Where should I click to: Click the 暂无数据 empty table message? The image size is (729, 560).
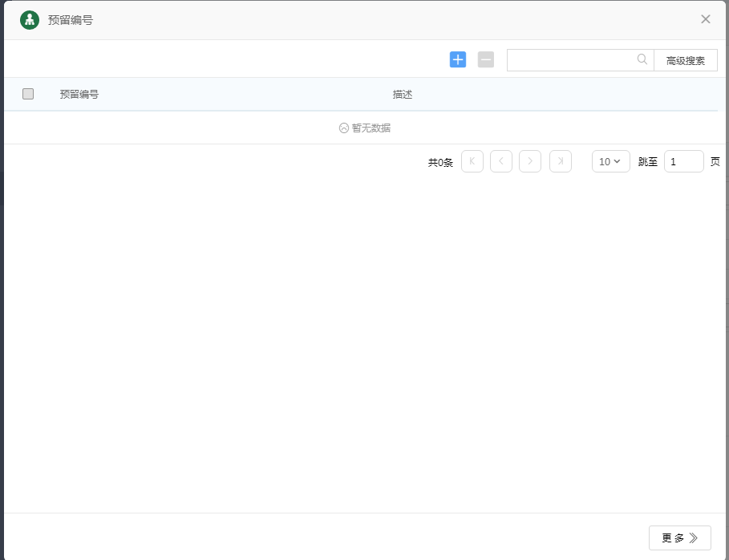(365, 128)
